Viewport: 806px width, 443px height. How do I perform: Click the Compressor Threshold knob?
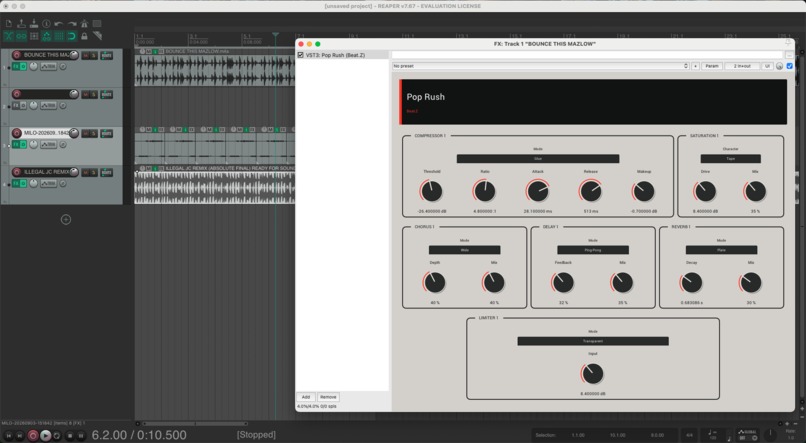click(431, 191)
